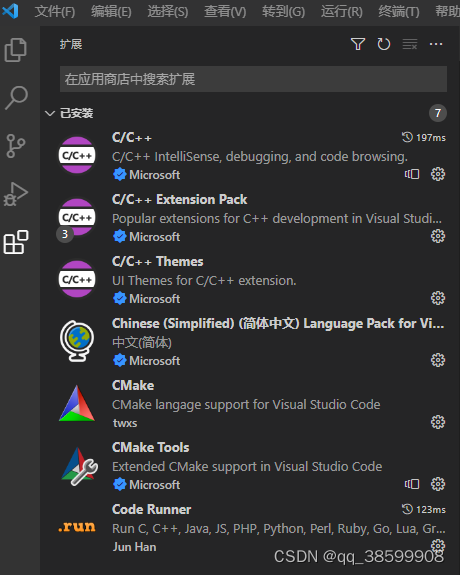Open the Source Control view

(16, 146)
